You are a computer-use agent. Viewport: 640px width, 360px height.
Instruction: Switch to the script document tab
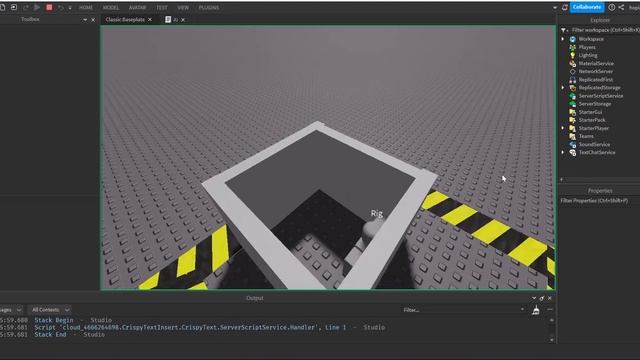171,20
